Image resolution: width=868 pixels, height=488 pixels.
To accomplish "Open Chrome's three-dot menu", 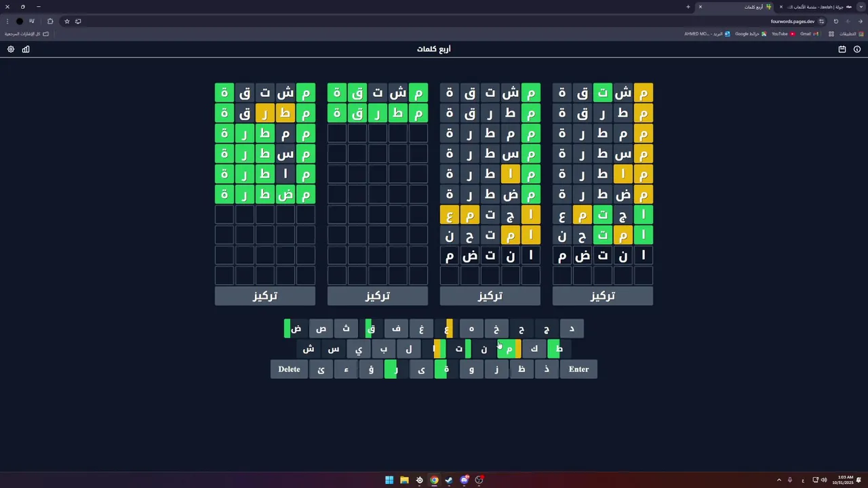I will [7, 21].
